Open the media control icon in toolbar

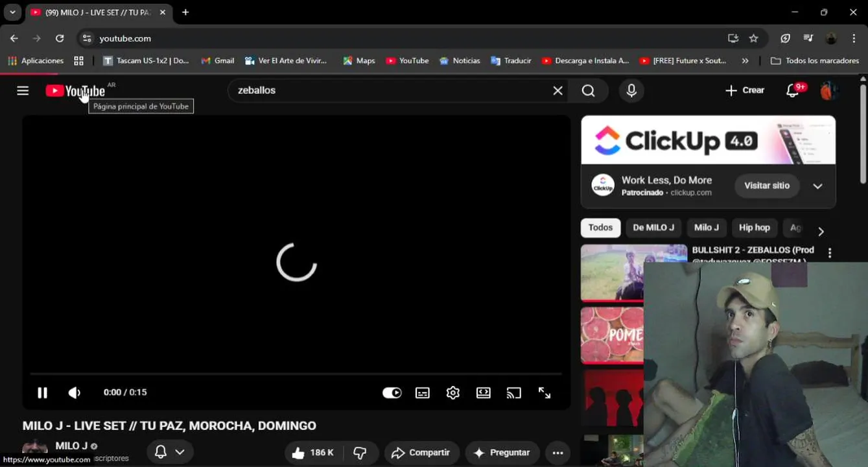(808, 38)
